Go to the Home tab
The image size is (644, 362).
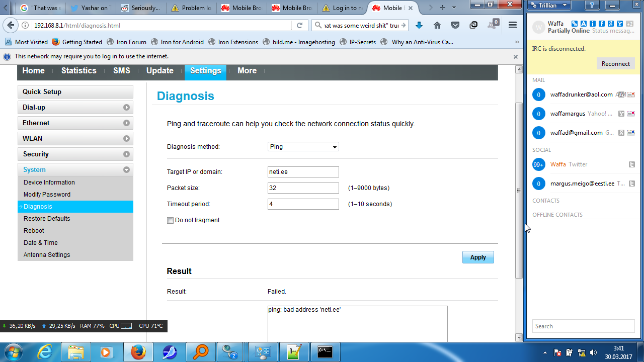[x=34, y=71]
